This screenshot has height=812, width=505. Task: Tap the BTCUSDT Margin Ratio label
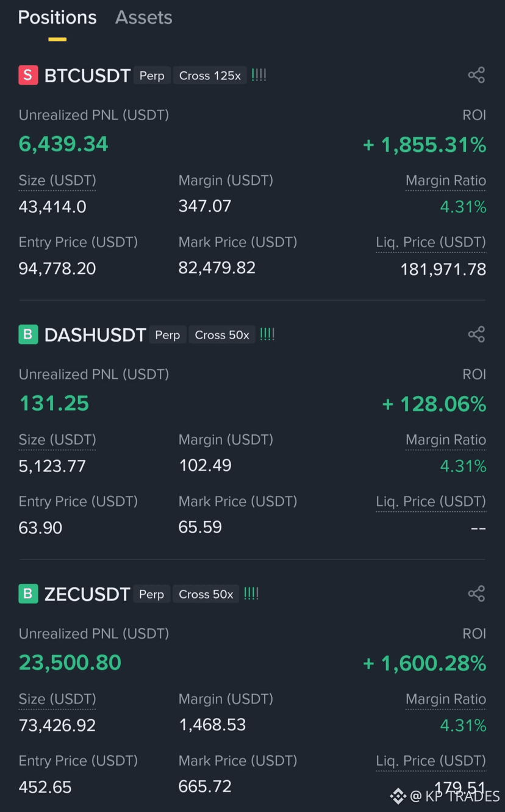[446, 181]
